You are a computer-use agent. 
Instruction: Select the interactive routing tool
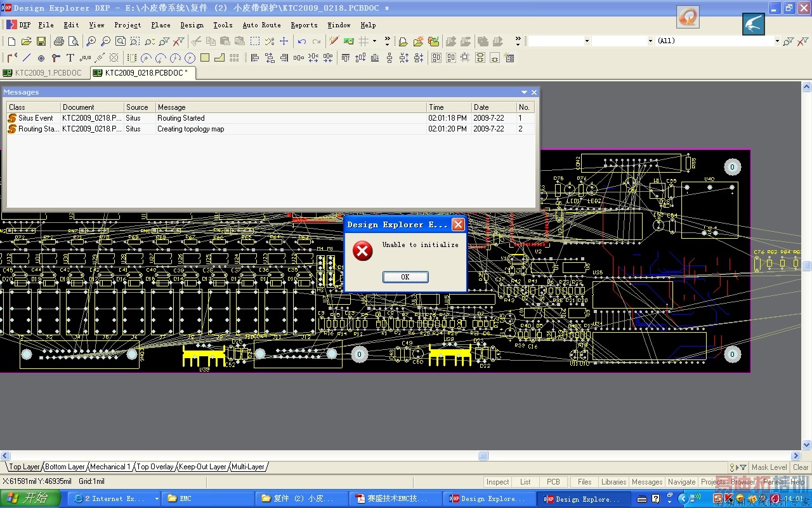[12, 58]
